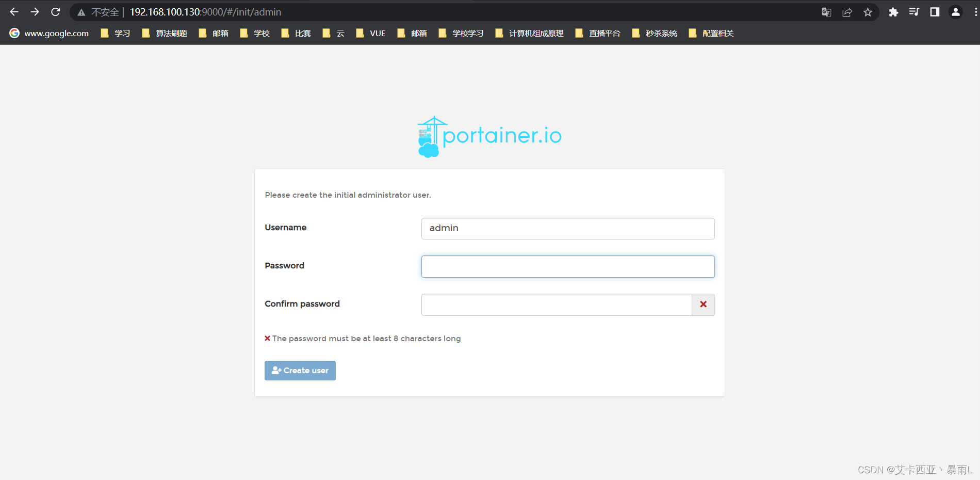This screenshot has height=480, width=980.
Task: Open the 学校学习 bookmark folder
Action: coord(461,33)
